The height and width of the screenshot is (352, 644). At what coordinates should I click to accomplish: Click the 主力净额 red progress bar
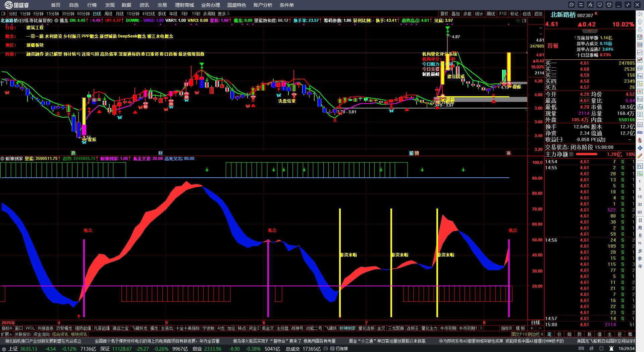point(586,154)
